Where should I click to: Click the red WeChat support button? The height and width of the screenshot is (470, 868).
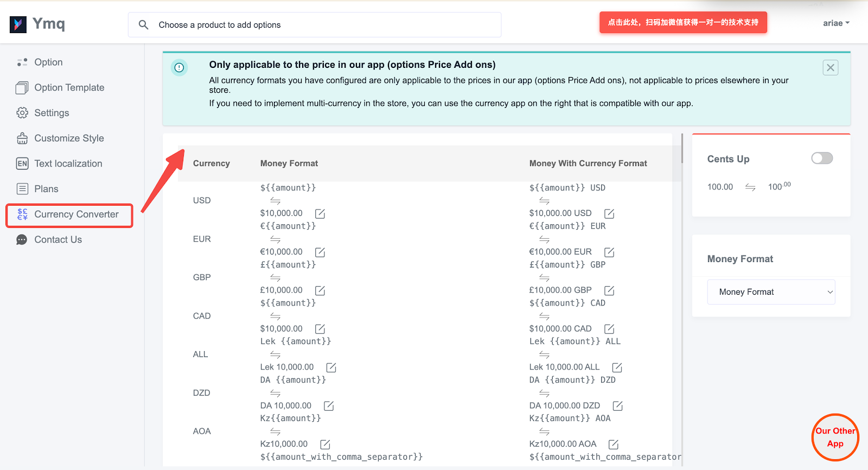(x=683, y=23)
